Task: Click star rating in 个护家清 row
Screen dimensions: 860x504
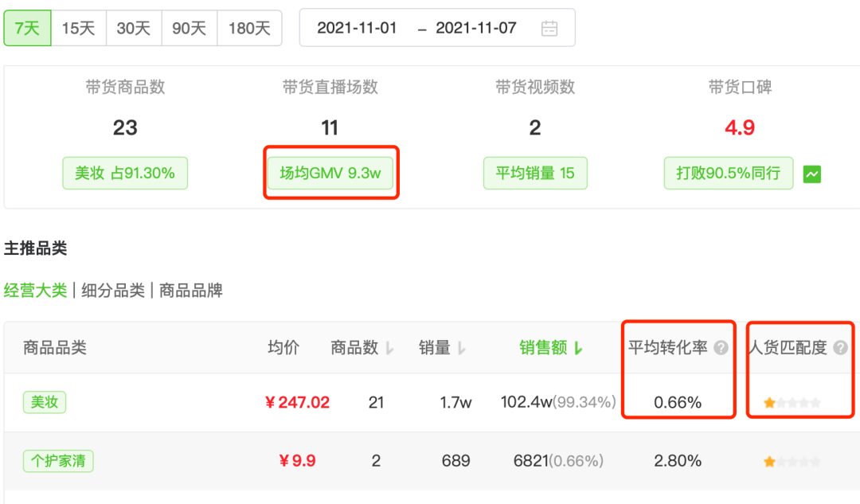Action: [792, 461]
